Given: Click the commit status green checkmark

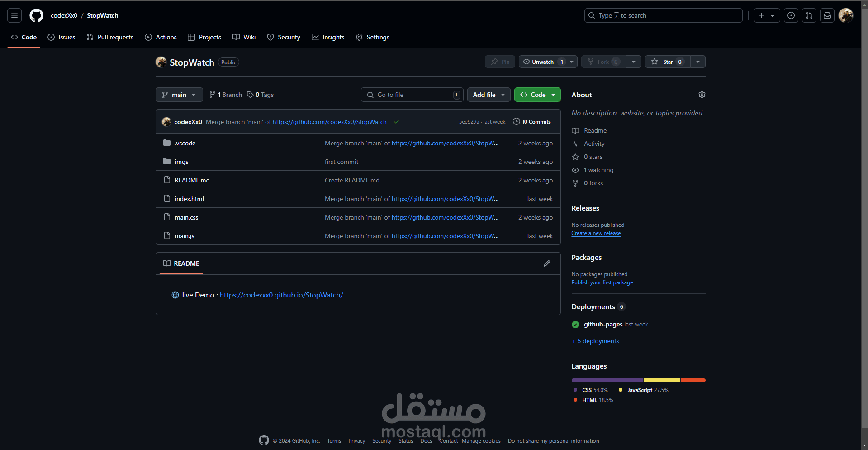Looking at the screenshot, I should click(x=397, y=121).
